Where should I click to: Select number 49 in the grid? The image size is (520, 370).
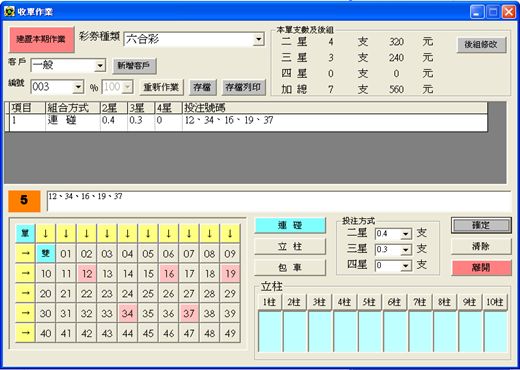(x=230, y=333)
